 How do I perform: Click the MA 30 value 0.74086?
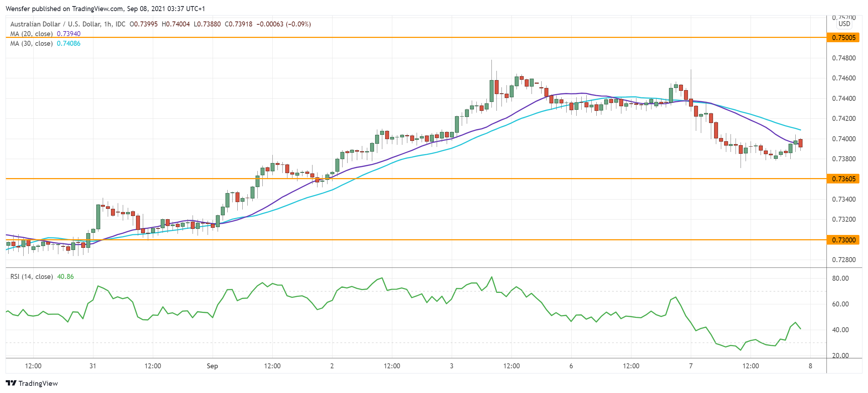coord(69,43)
